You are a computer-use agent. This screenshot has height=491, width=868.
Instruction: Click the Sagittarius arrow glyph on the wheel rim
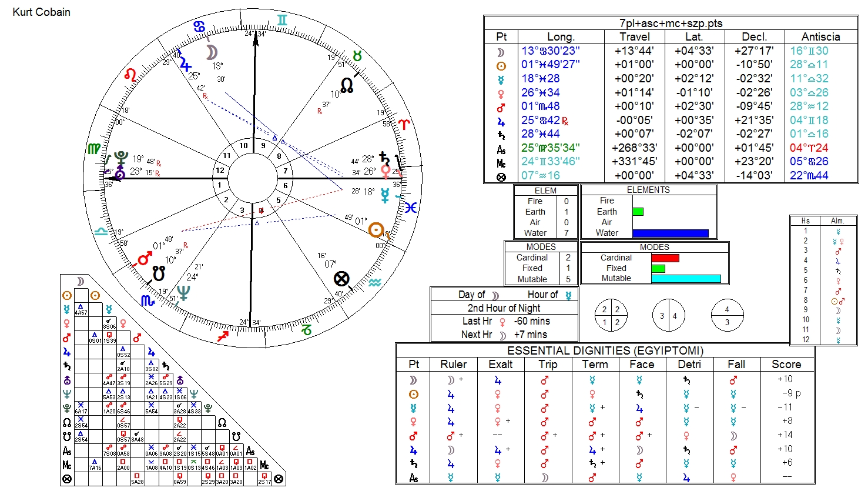tap(223, 336)
